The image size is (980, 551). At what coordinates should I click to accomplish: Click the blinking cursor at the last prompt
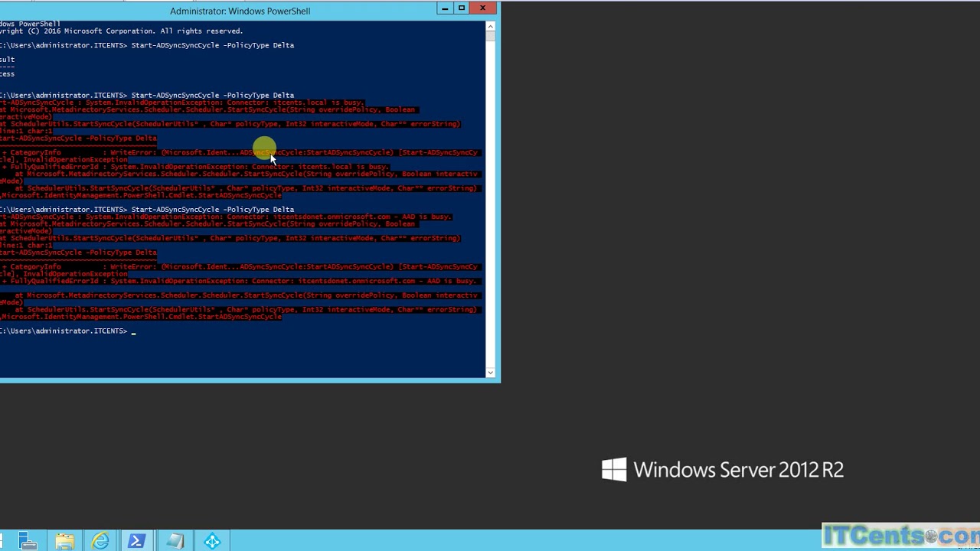tap(133, 331)
